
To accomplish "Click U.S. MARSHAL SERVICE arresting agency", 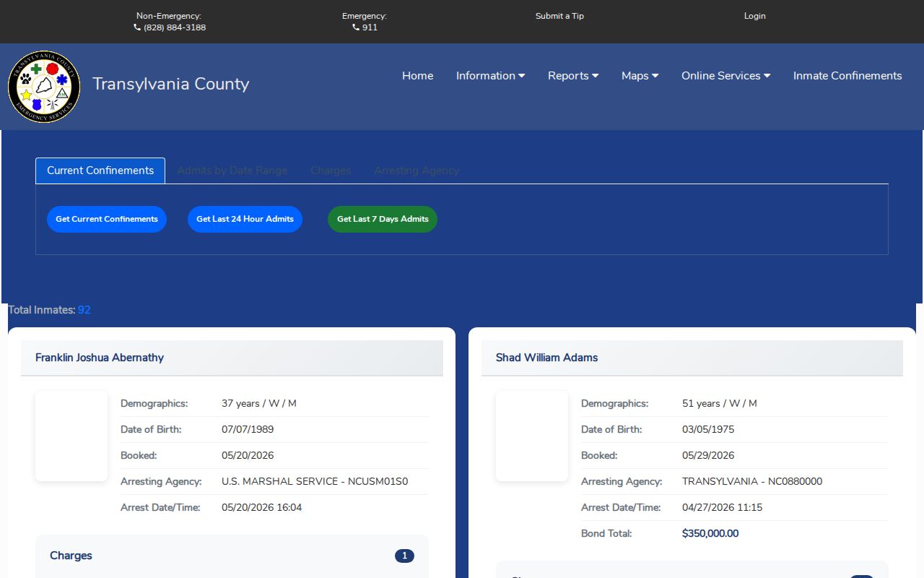I will tap(315, 482).
